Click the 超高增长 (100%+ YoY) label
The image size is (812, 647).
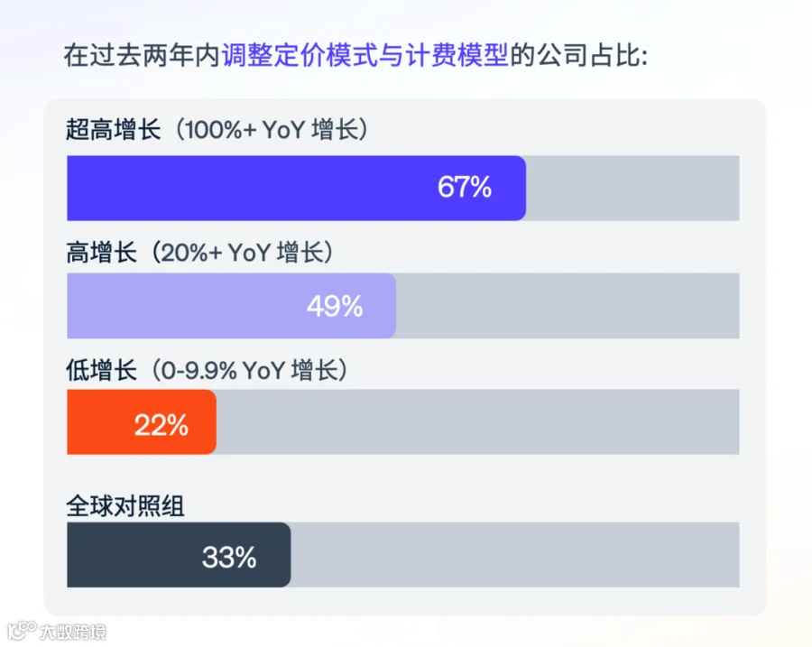tap(217, 130)
